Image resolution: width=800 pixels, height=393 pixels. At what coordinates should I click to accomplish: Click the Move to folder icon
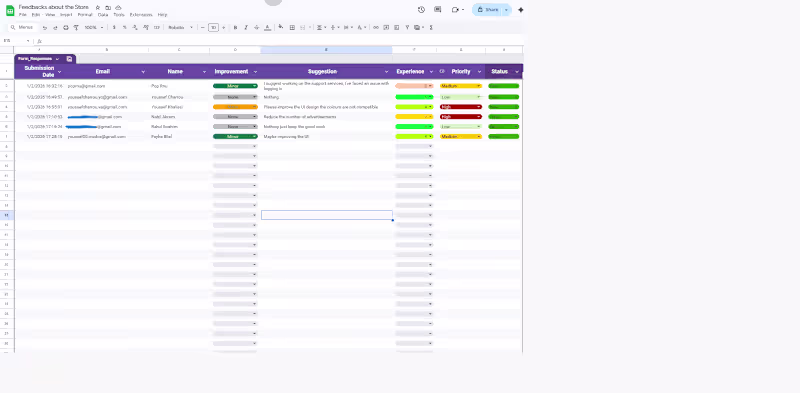click(108, 8)
